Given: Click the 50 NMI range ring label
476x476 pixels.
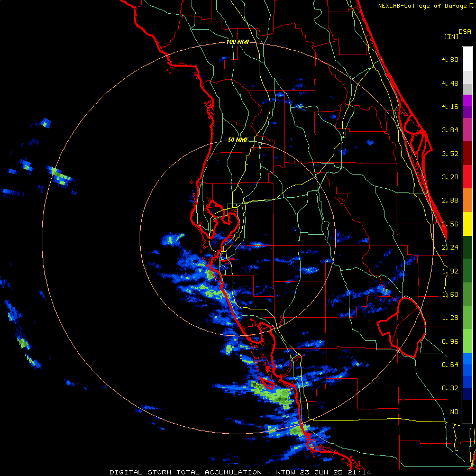Looking at the screenshot, I should point(237,140).
